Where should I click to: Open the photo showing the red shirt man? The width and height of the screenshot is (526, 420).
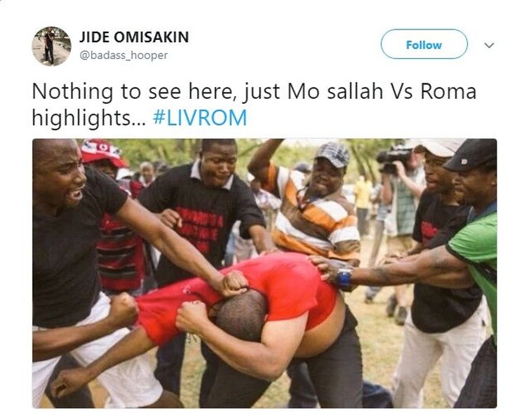(264, 273)
